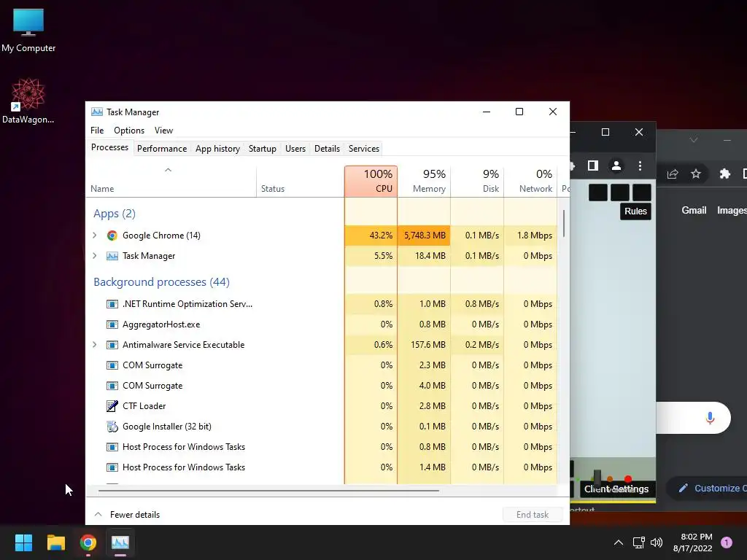Switch to the Users tab
This screenshot has width=747, height=560.
[295, 149]
